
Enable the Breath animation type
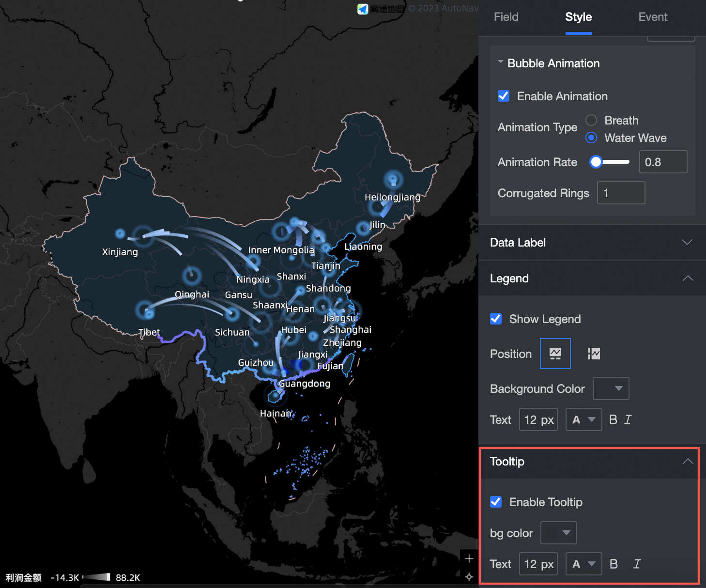tap(591, 120)
